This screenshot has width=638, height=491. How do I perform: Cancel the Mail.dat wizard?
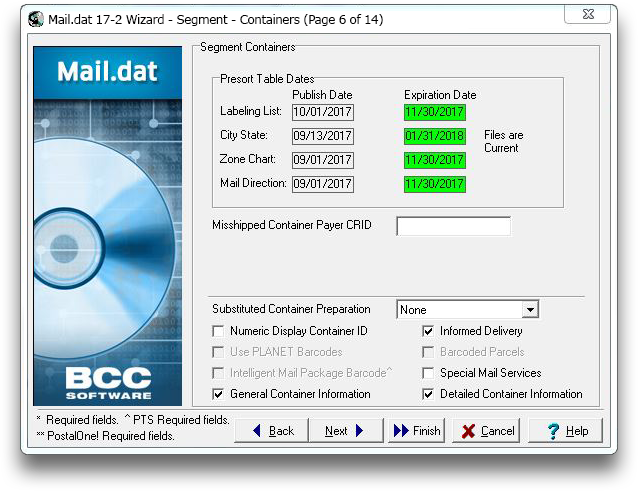click(486, 430)
